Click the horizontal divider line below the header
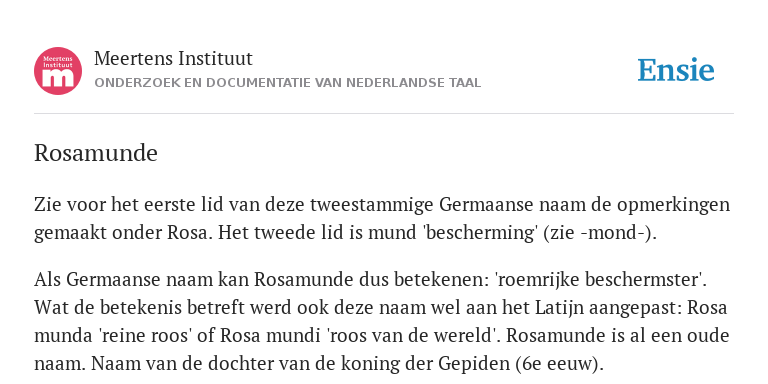The width and height of the screenshot is (768, 384). [x=384, y=114]
